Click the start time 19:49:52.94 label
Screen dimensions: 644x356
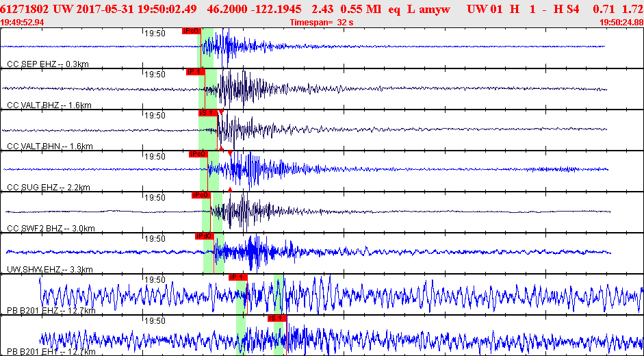tap(23, 23)
